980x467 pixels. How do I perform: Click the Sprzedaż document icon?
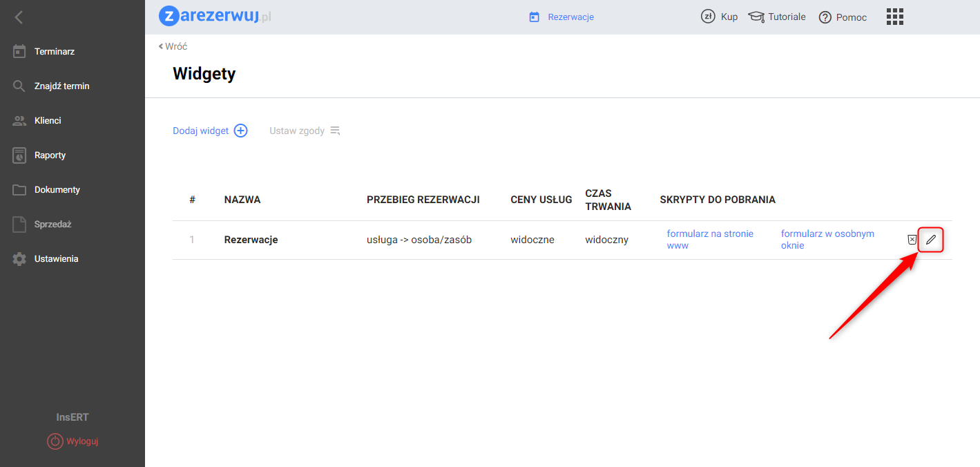click(19, 225)
